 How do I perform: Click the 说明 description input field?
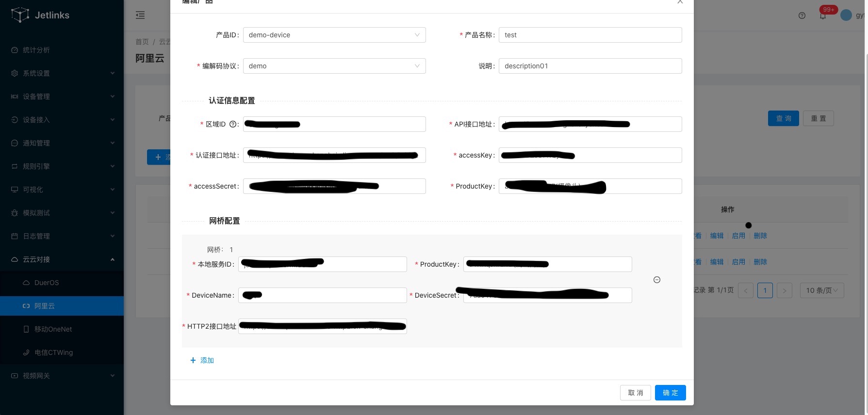point(590,66)
